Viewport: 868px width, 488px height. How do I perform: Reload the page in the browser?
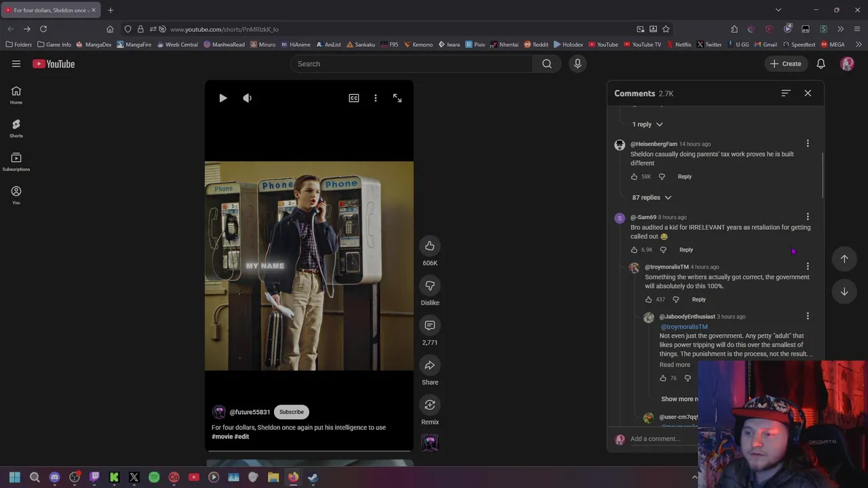(43, 29)
